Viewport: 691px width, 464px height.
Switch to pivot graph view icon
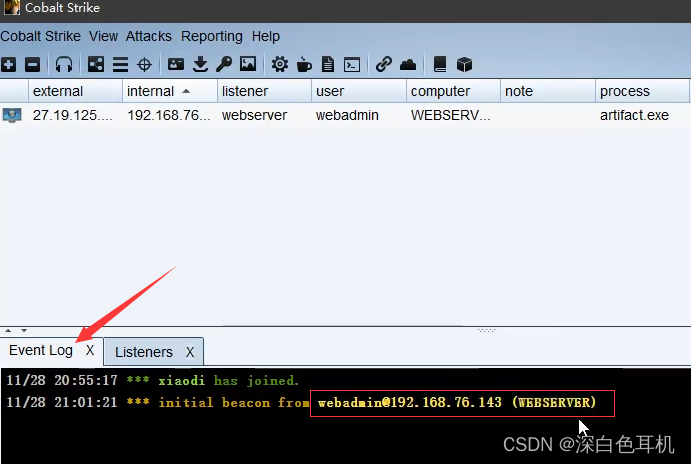96,64
